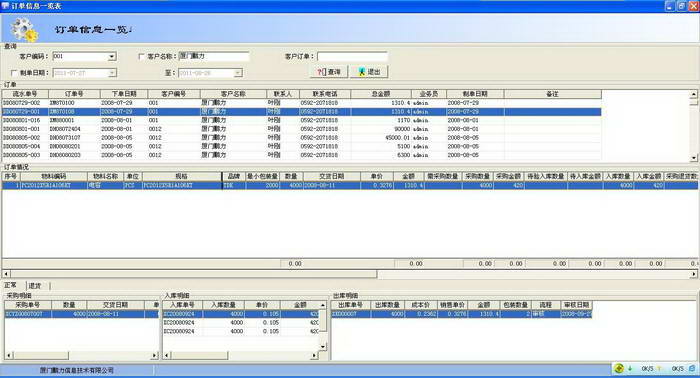Click the 待检入库数量 column header
This screenshot has height=378, width=700.
[x=546, y=176]
